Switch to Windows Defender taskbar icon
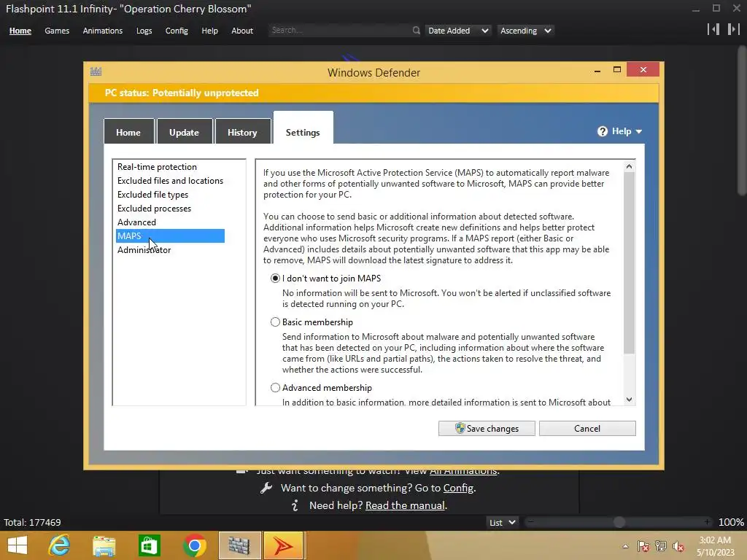This screenshot has width=747, height=560. [239, 545]
